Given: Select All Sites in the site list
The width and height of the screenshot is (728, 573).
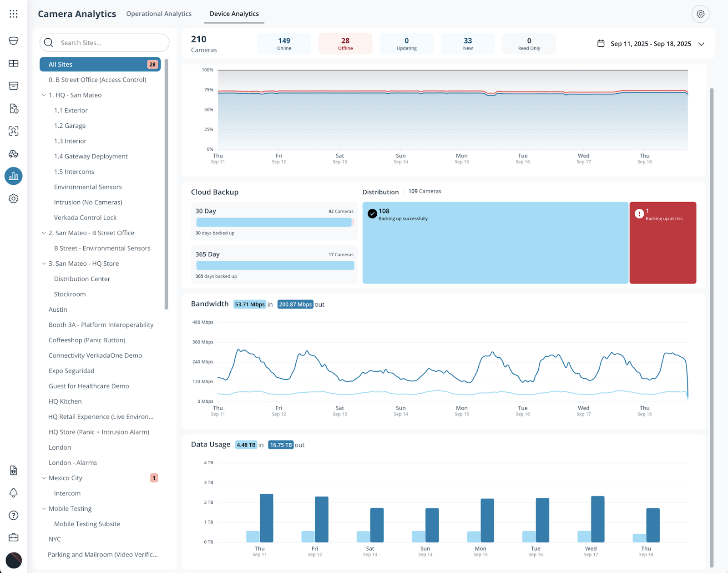Looking at the screenshot, I should [x=100, y=65].
